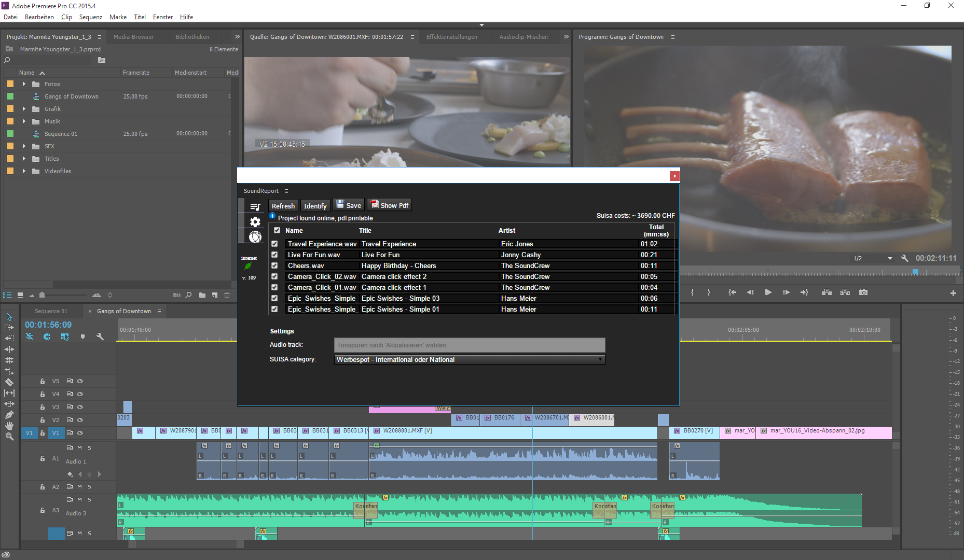Open Program monitor settings wrench
964x560 pixels.
tap(905, 258)
